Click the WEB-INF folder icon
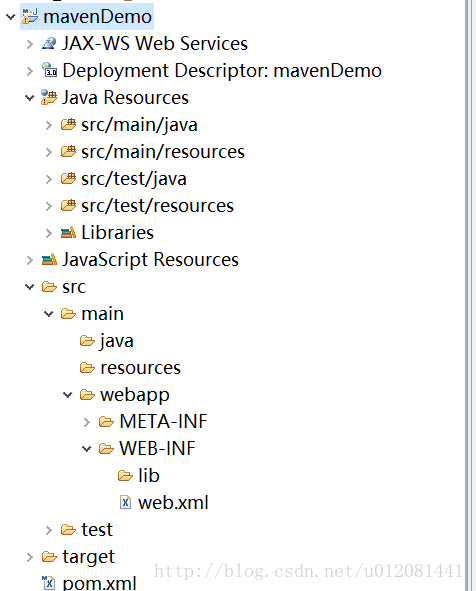Screen dimensions: 476x591 [x=107, y=449]
